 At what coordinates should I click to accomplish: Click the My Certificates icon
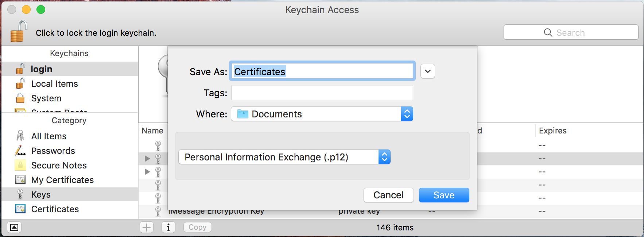[x=20, y=179]
